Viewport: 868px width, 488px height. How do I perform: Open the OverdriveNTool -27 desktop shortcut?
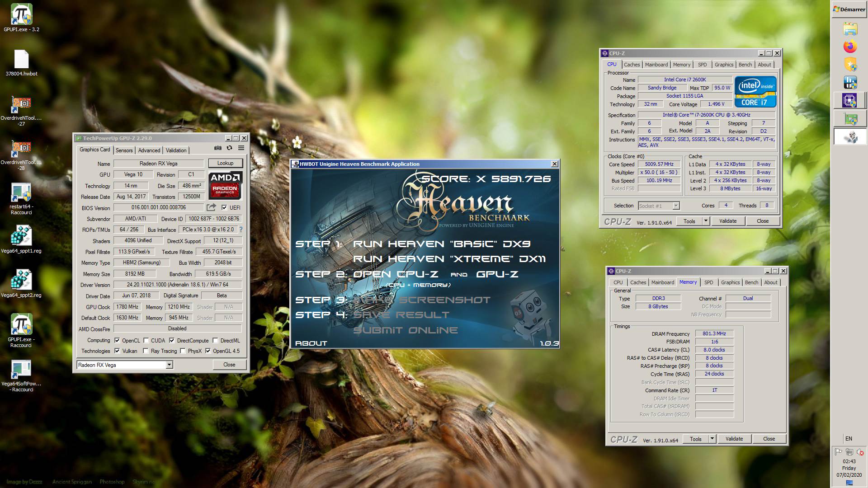(x=21, y=111)
